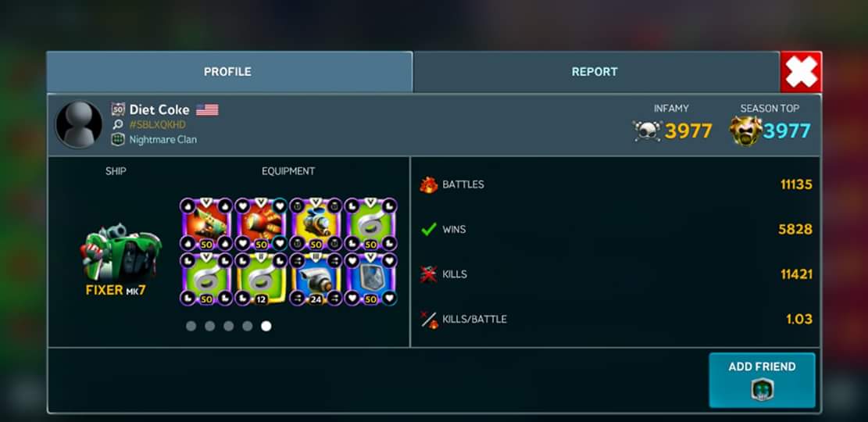Tap the Nightmare Clan guild badge icon

point(118,140)
